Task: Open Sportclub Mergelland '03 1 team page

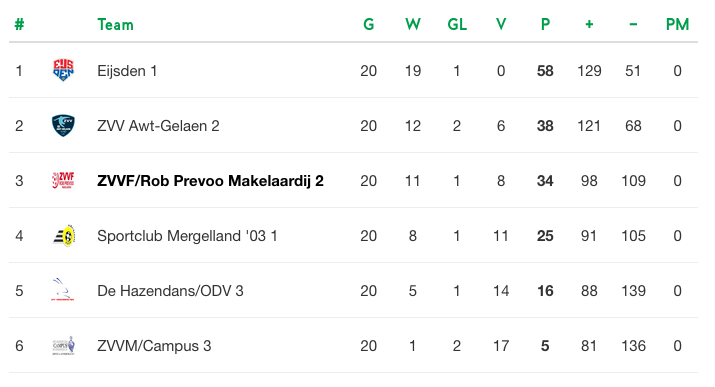Action: [187, 236]
